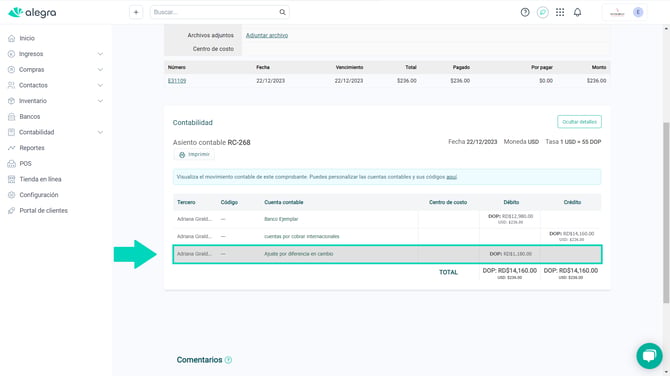The width and height of the screenshot is (670, 376).
Task: Click the user avatar in header
Action: pos(638,12)
